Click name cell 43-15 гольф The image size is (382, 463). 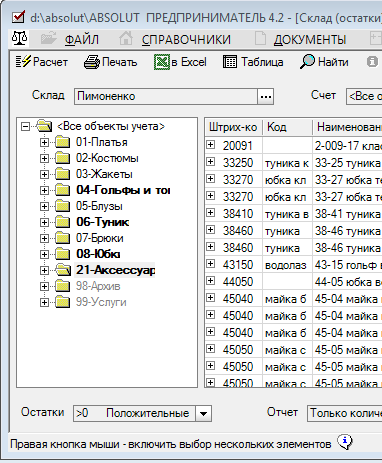348,265
